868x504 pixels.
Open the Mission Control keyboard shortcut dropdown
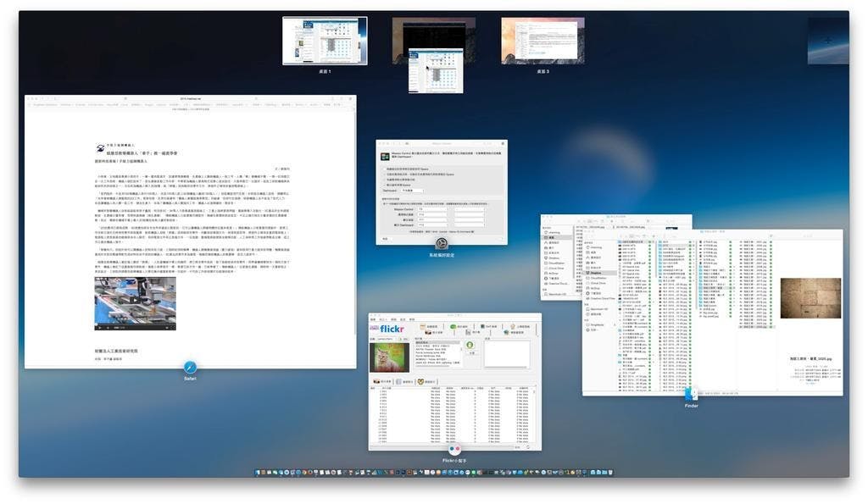coord(432,209)
